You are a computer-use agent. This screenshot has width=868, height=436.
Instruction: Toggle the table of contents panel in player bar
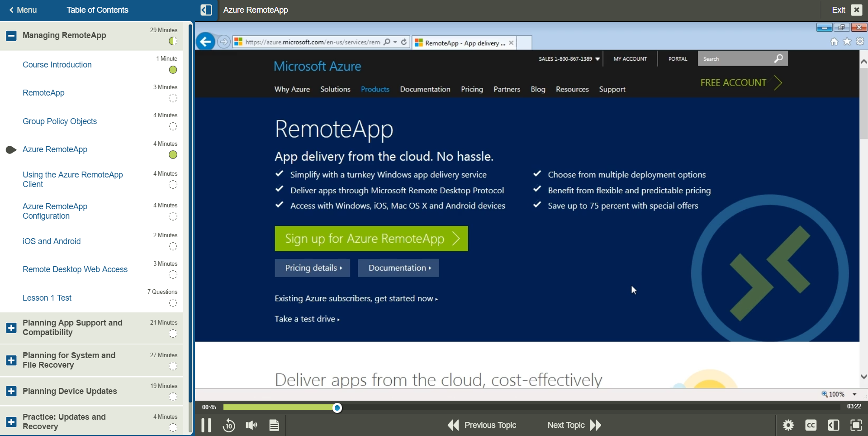click(x=833, y=425)
